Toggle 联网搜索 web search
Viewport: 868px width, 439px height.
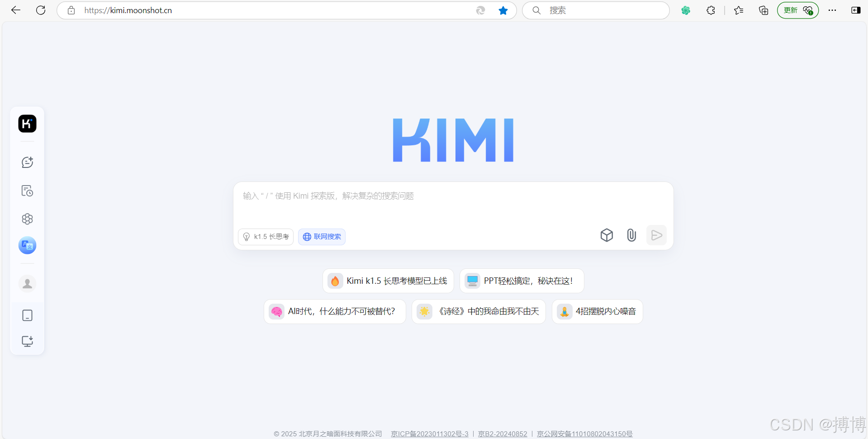tap(322, 237)
